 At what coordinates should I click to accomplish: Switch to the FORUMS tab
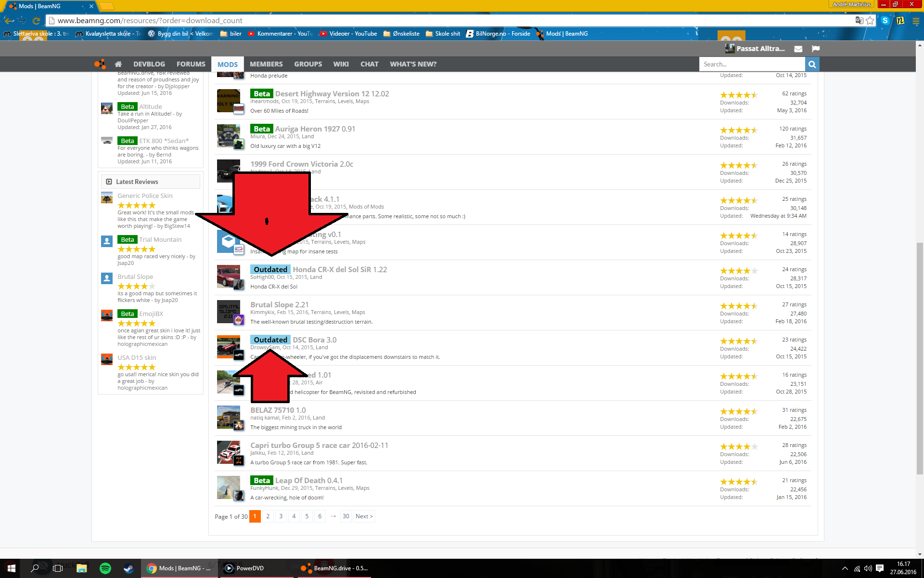pos(191,64)
